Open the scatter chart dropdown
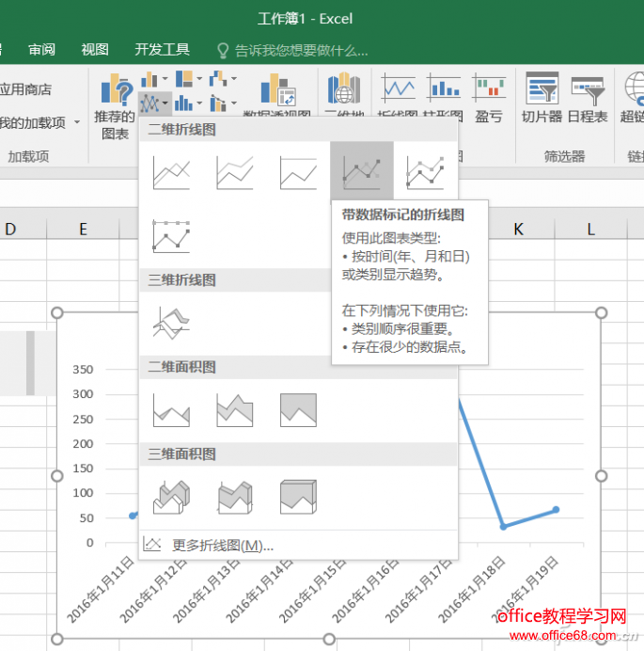Screen dimensions: 644x651 tap(223, 103)
